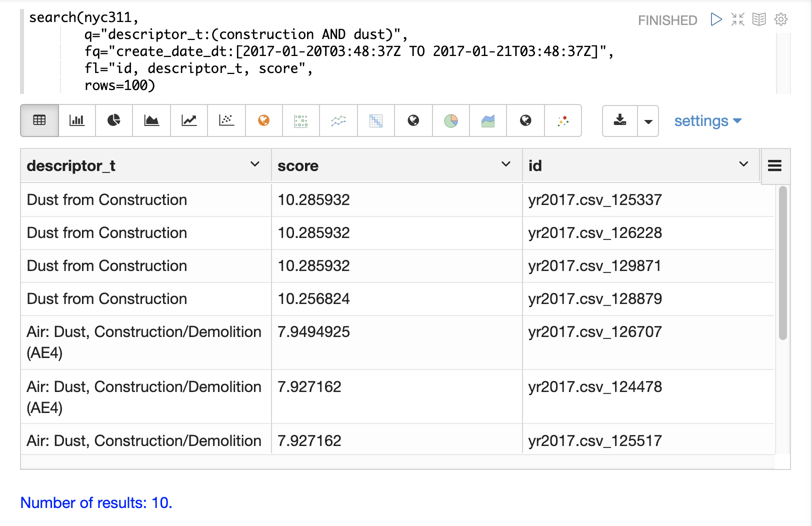Click the yr2017.csv_128879 id cell

click(x=595, y=299)
